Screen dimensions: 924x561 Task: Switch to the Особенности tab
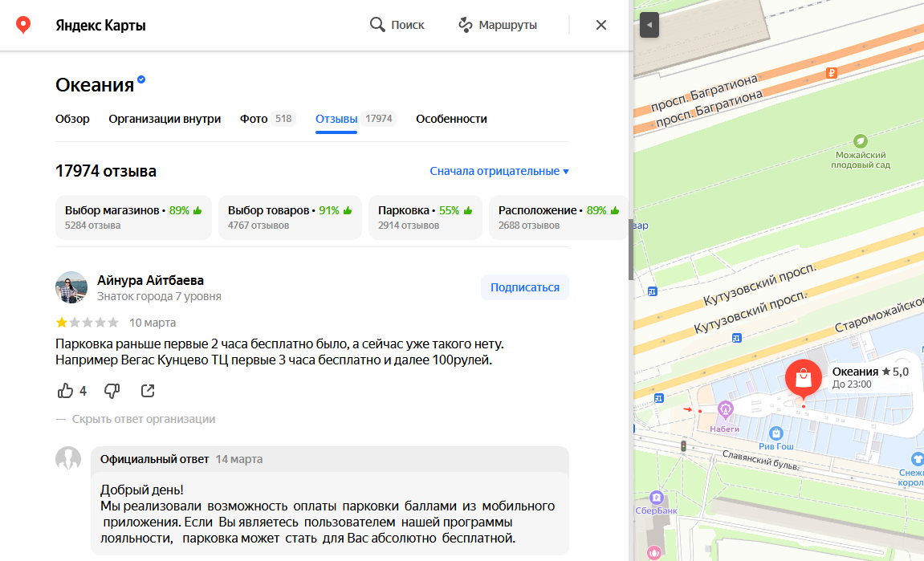tap(451, 119)
